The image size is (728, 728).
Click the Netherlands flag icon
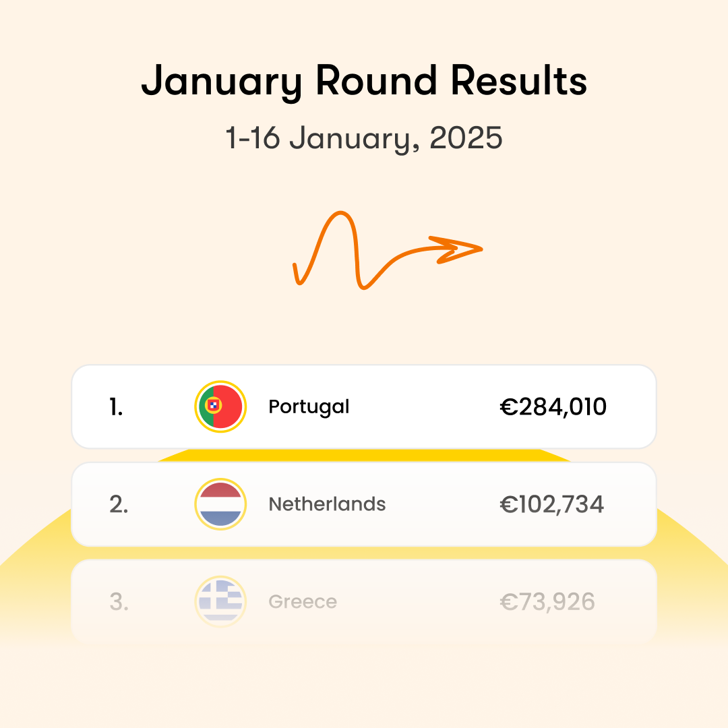coord(220,504)
